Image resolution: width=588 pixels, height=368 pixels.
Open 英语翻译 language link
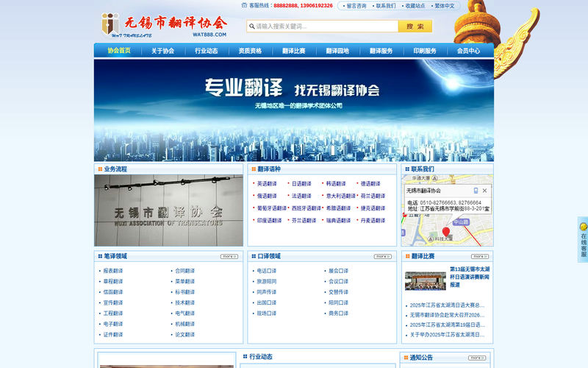[x=267, y=183]
